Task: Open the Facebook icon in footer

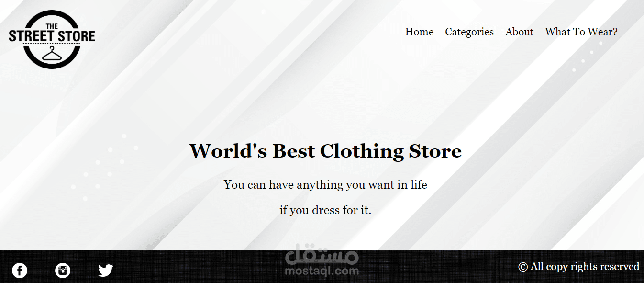Action: 20,271
